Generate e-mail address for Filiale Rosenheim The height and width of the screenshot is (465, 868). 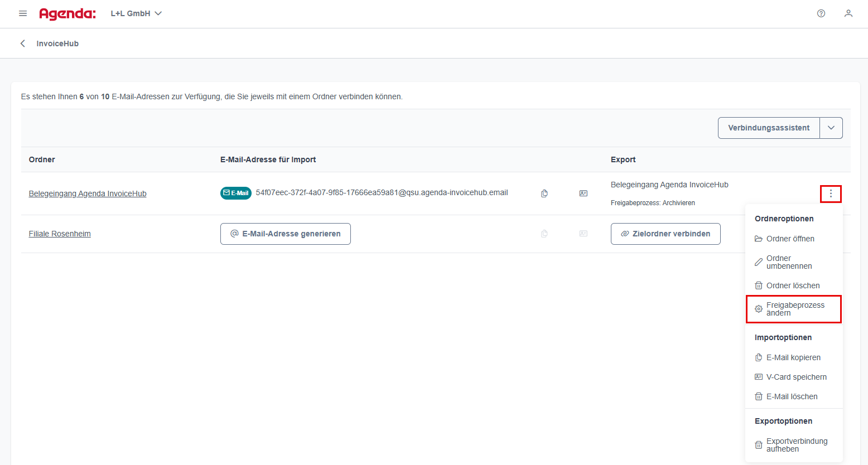coord(286,234)
